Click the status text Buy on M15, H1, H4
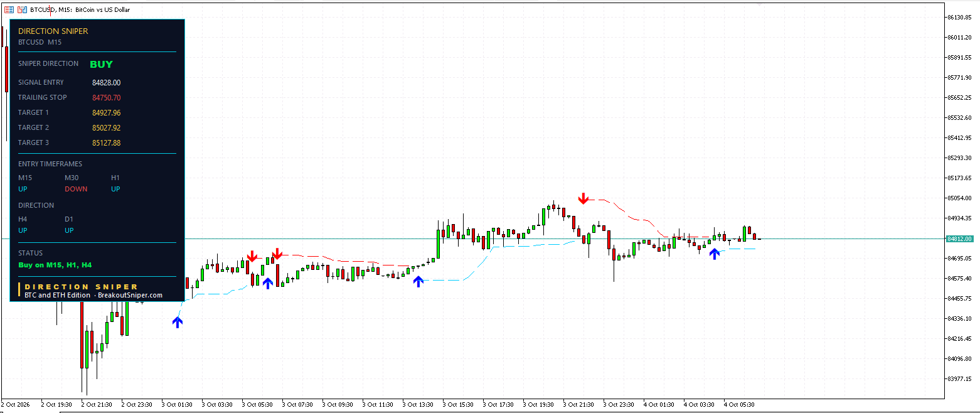 [55, 265]
